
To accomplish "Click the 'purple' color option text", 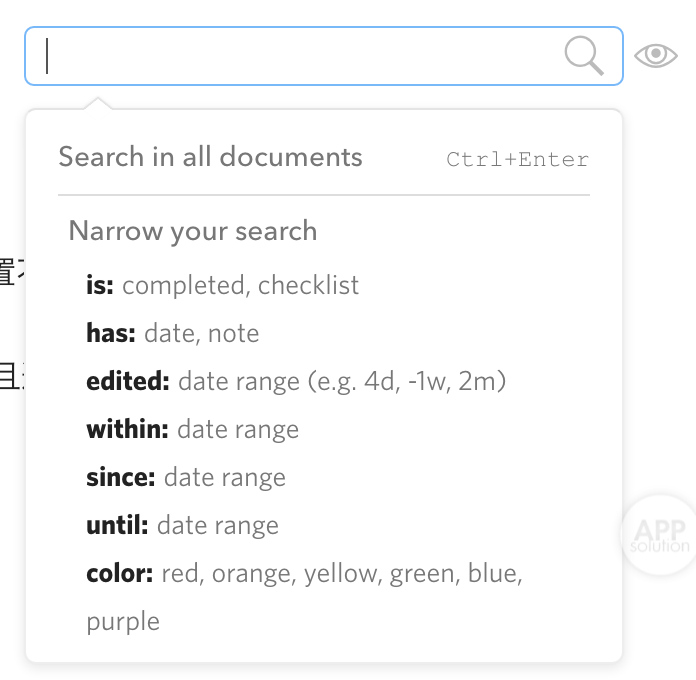I will [x=123, y=622].
